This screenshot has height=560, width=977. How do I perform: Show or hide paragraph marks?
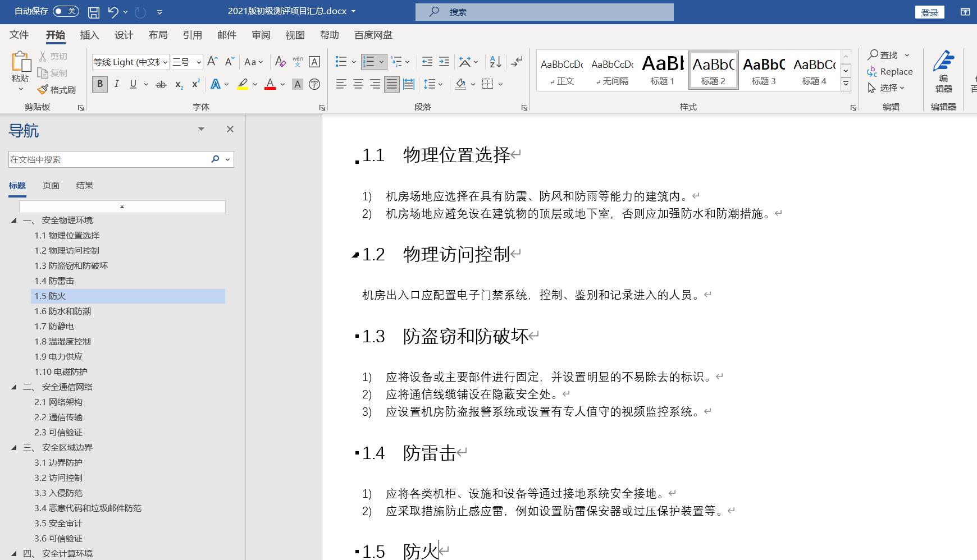pos(517,61)
